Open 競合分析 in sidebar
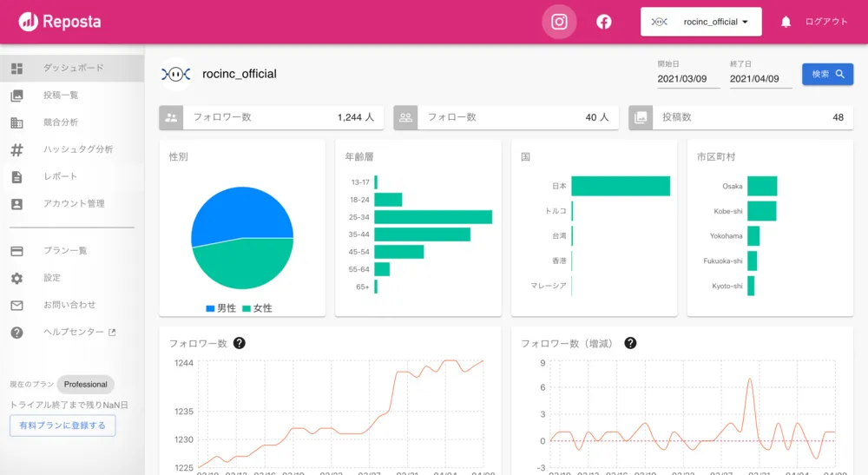 (x=61, y=122)
